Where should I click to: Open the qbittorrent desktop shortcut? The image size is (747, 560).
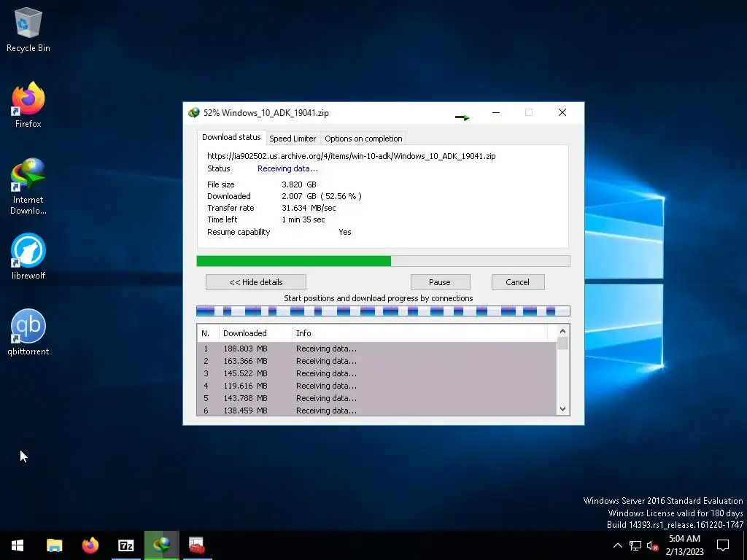(x=28, y=332)
